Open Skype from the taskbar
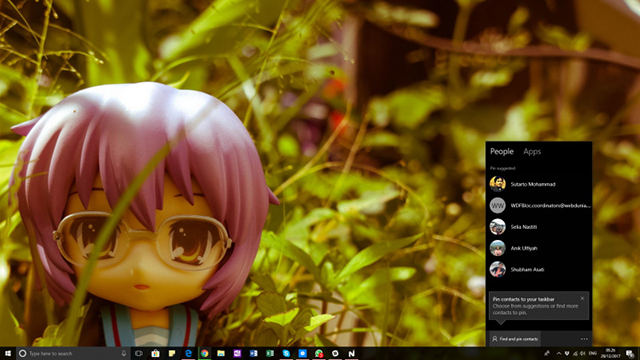The width and height of the screenshot is (640, 360). [x=286, y=353]
